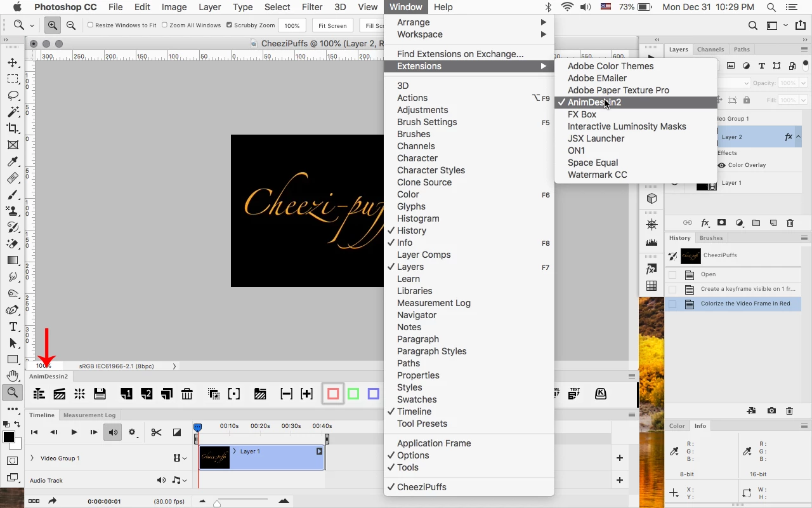This screenshot has height=508, width=812.
Task: Click the save icon in AnimDessin2 panel
Action: (x=100, y=394)
